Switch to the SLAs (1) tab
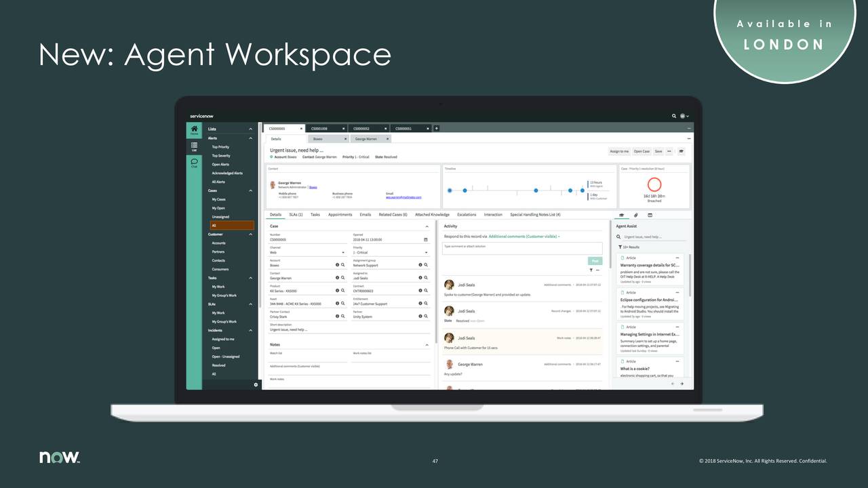 tap(296, 215)
